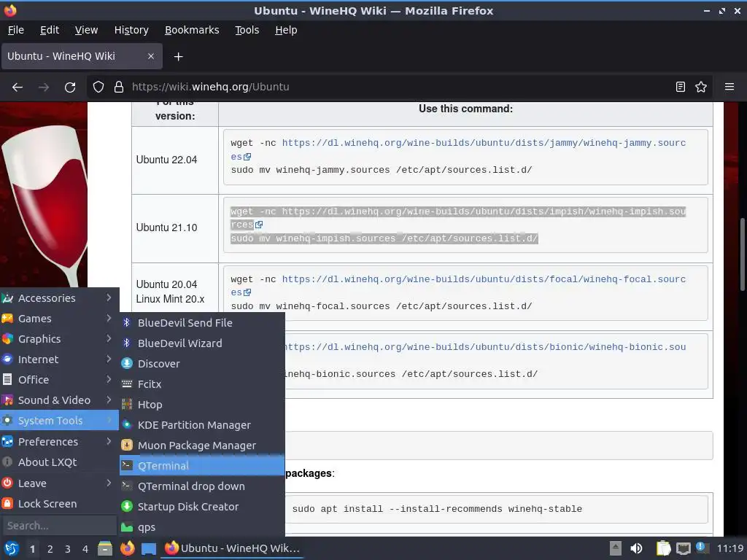
Task: Click the update notifier tray icon
Action: click(x=701, y=548)
